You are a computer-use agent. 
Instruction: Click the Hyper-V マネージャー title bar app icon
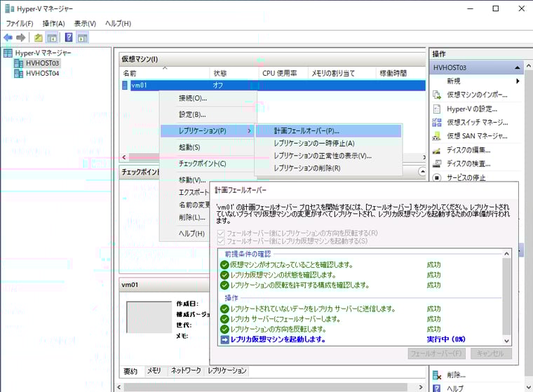point(10,8)
